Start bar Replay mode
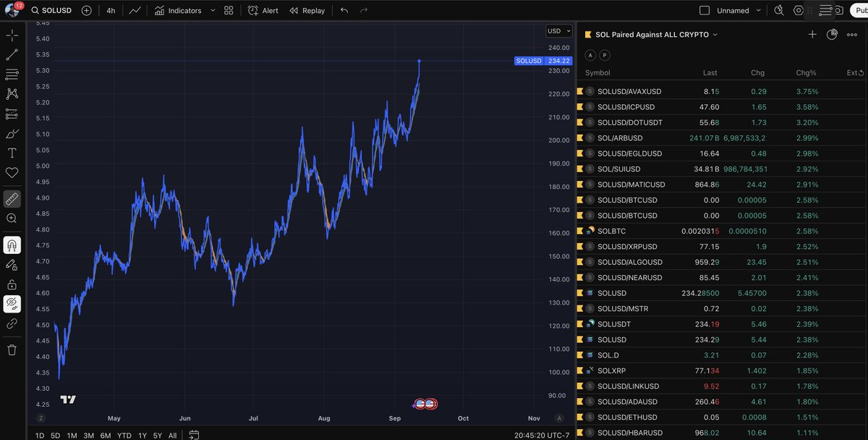This screenshot has width=868, height=440. point(307,11)
